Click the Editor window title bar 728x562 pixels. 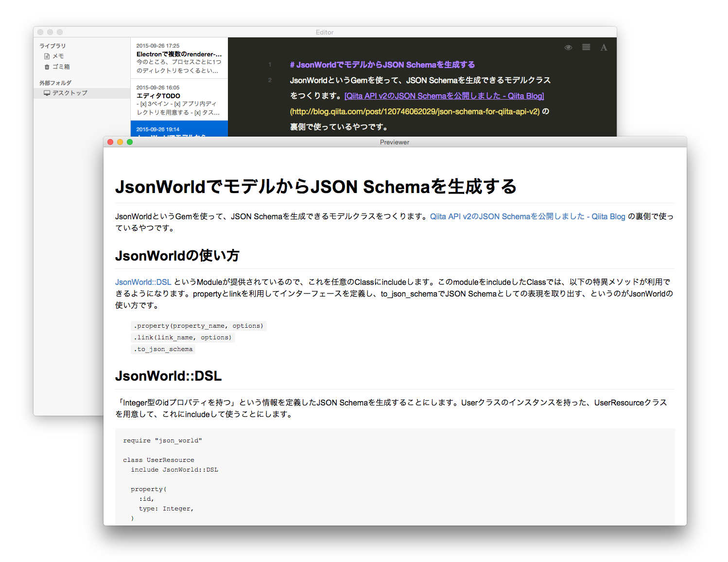click(x=325, y=32)
